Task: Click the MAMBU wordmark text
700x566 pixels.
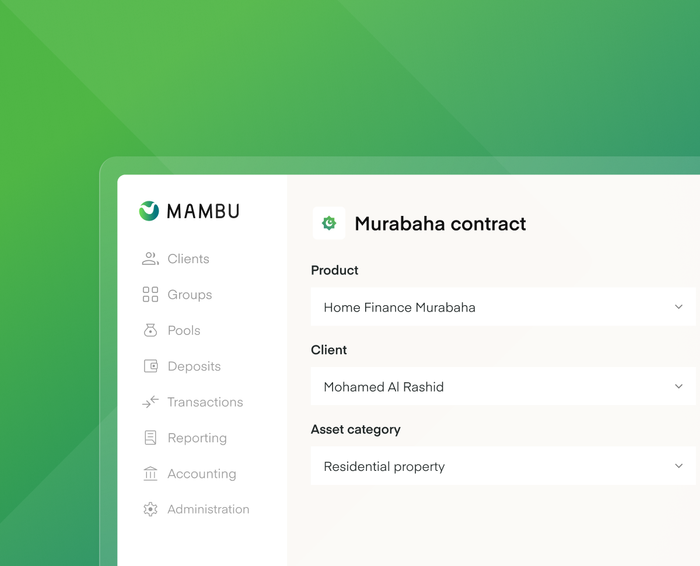Action: pyautogui.click(x=203, y=211)
